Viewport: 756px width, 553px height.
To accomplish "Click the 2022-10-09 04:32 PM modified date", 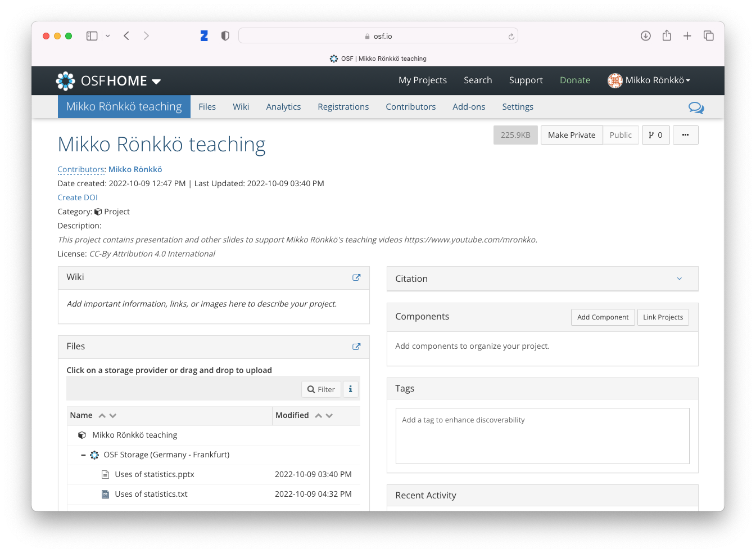I will tap(313, 494).
